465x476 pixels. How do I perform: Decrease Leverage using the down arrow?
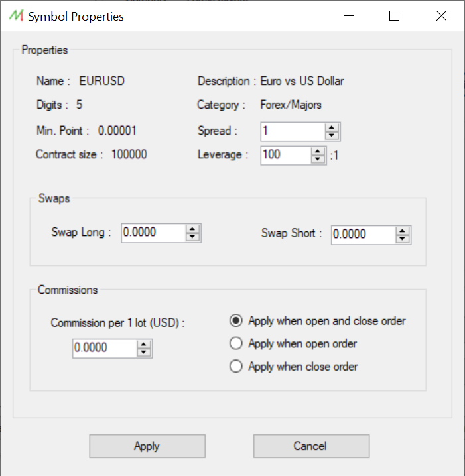click(x=318, y=159)
